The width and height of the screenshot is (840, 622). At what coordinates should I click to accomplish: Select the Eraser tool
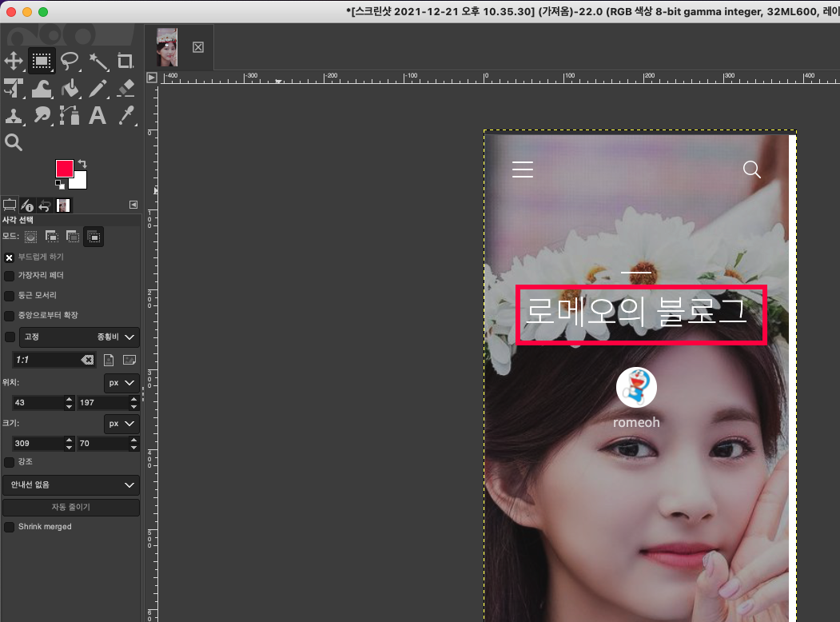(x=125, y=89)
